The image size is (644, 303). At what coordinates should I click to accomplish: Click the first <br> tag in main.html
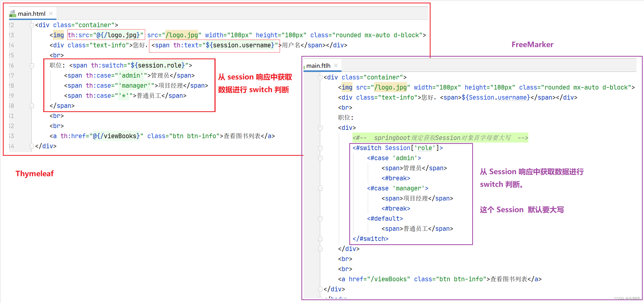pyautogui.click(x=57, y=55)
